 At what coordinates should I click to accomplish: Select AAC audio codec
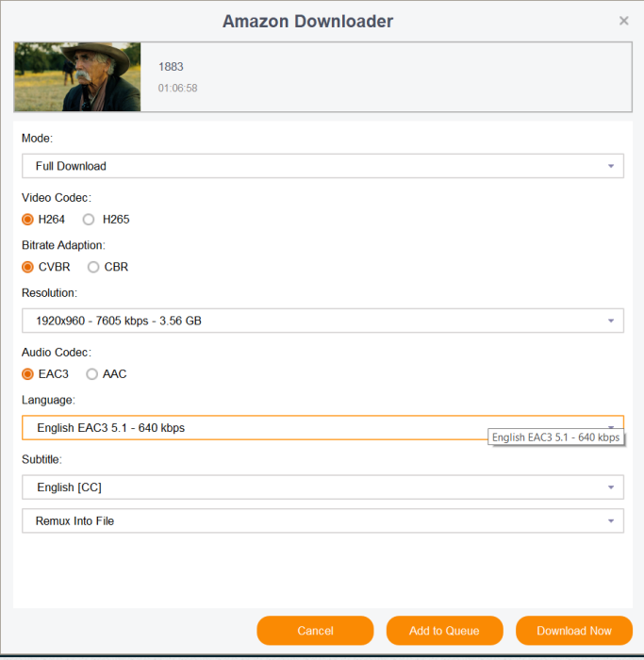[x=91, y=374]
